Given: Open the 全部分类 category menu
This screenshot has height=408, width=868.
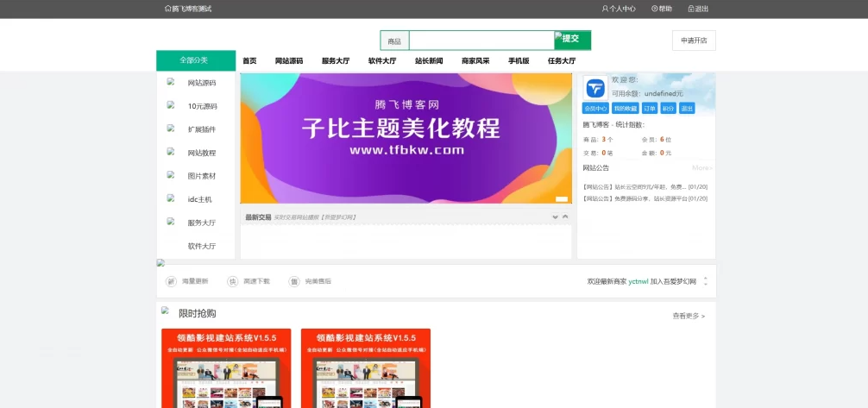Looking at the screenshot, I should (x=195, y=60).
